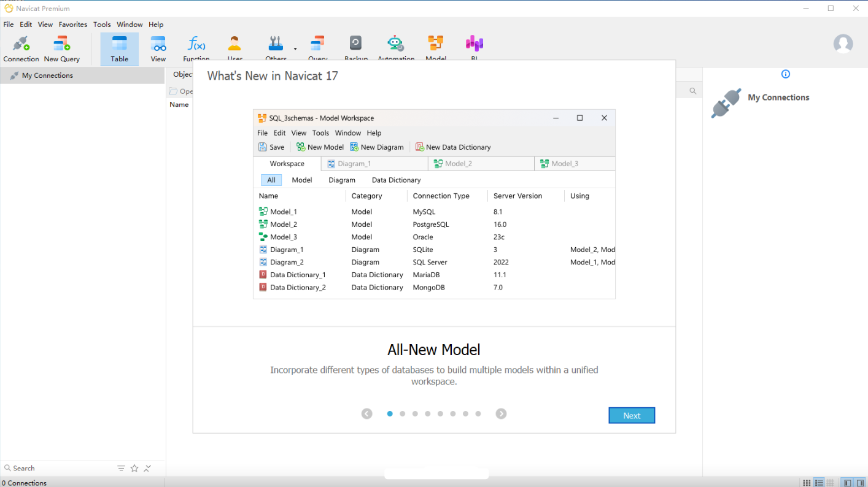
Task: Click the search magnifier in the objects pane
Action: pyautogui.click(x=692, y=91)
